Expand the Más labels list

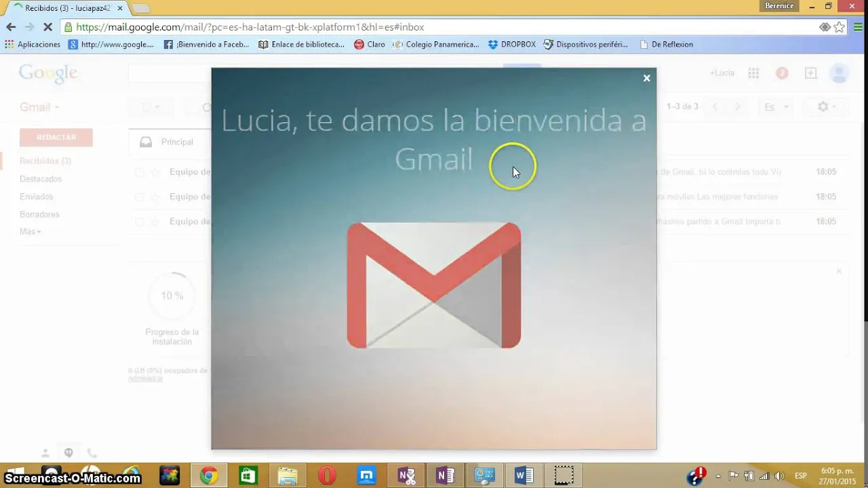click(x=31, y=232)
